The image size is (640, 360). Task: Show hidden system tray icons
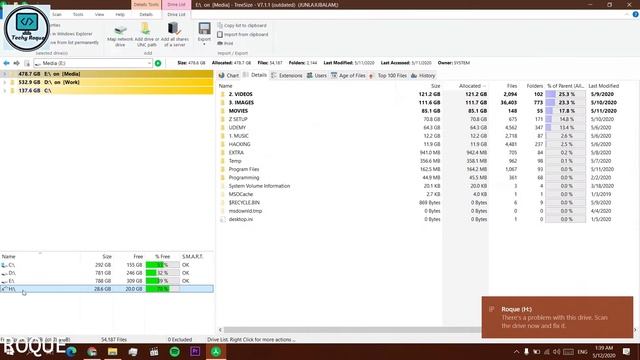coord(516,351)
